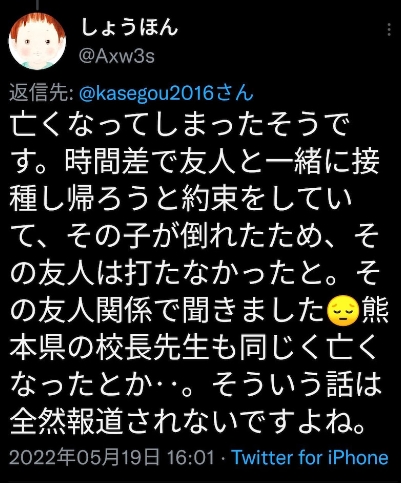Select the line なったとか‥。そういう話は
Image resolution: width=401 pixels, height=483 pixels.
pos(195,386)
